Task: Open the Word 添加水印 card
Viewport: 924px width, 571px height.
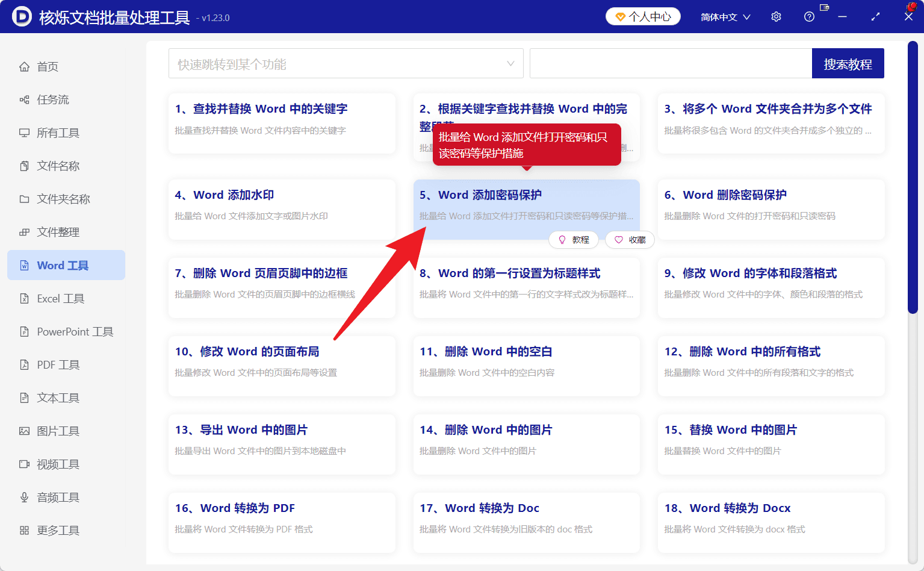Action: click(282, 210)
